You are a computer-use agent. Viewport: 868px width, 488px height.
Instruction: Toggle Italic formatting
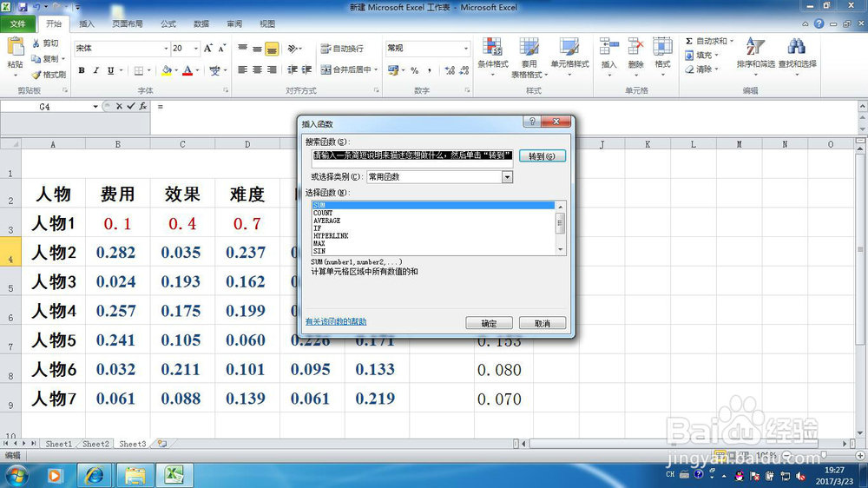pos(95,70)
